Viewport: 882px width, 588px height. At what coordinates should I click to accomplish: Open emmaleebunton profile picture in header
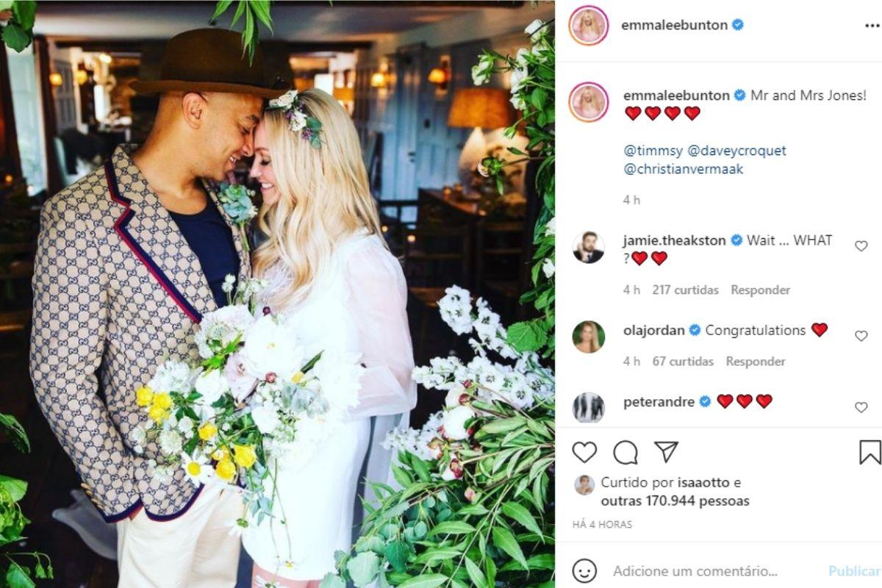tap(589, 25)
